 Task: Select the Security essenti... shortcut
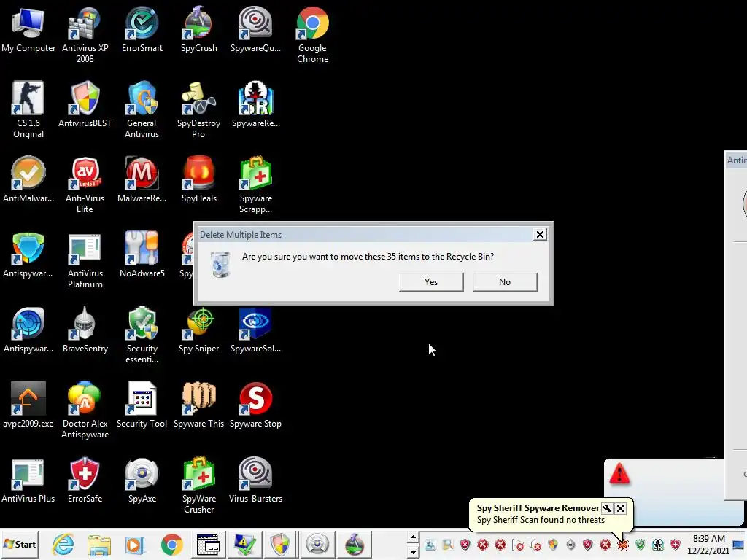[x=142, y=335]
